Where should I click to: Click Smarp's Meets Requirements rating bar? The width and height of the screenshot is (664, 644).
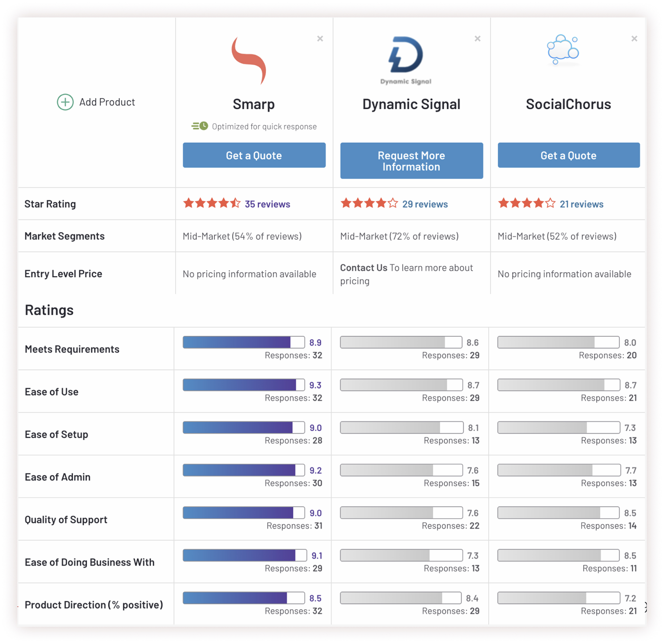244,342
